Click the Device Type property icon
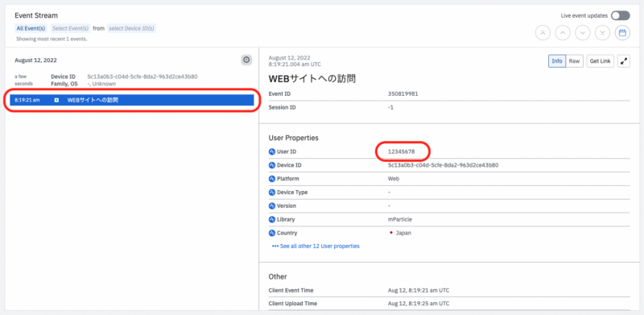 click(271, 193)
